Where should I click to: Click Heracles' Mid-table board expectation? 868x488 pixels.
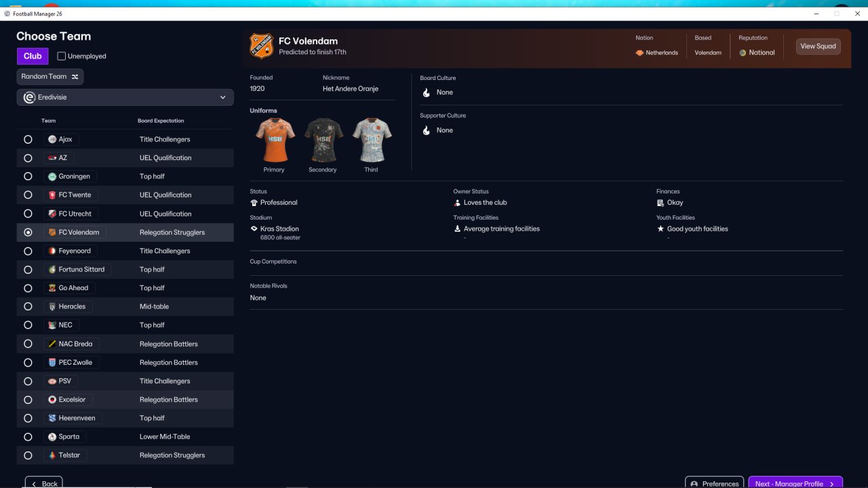(155, 306)
